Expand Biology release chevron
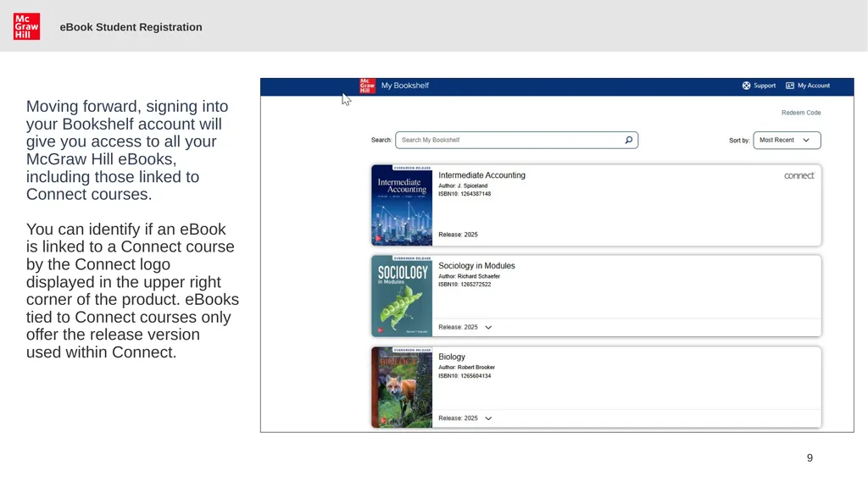Image resolution: width=868 pixels, height=487 pixels. click(x=488, y=418)
